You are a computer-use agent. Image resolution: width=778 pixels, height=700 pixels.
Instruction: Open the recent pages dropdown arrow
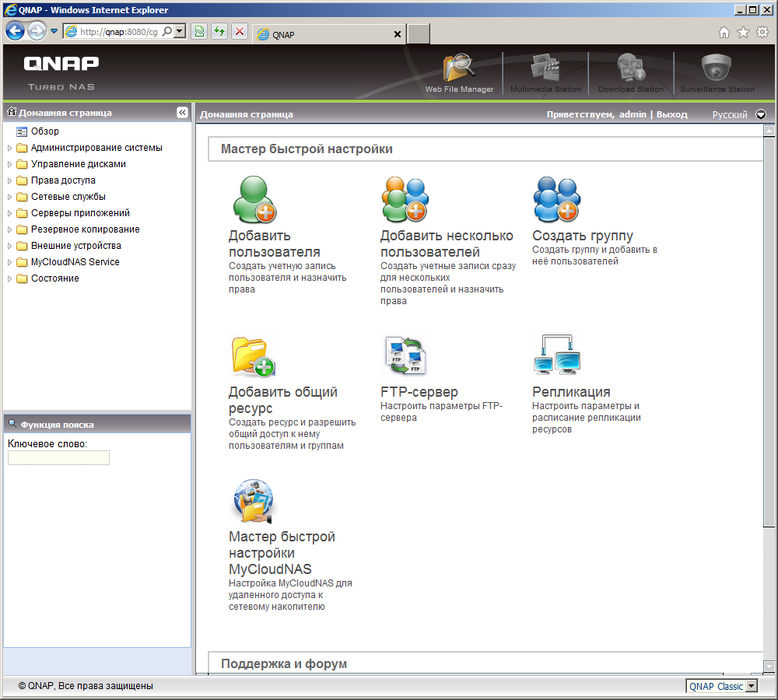tap(54, 32)
